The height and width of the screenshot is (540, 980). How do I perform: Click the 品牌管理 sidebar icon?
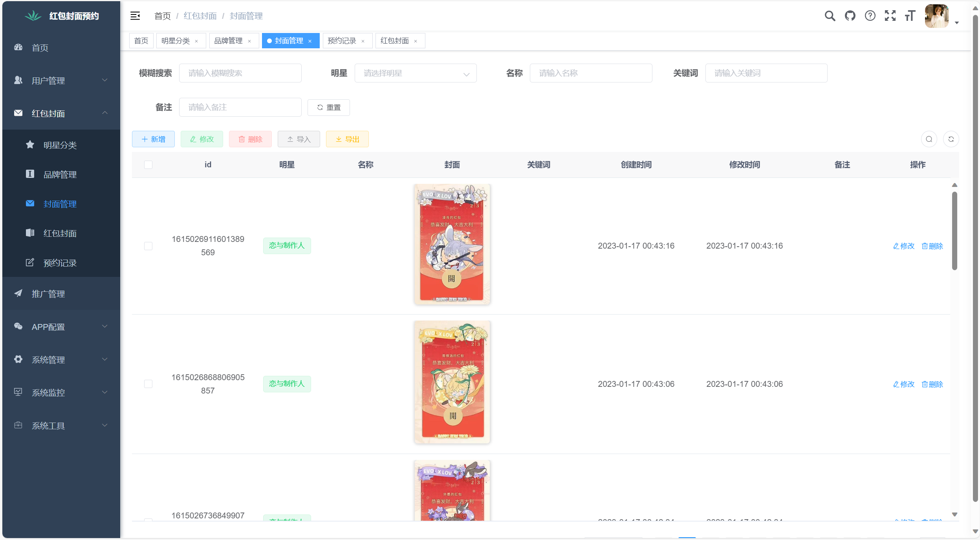tap(30, 174)
